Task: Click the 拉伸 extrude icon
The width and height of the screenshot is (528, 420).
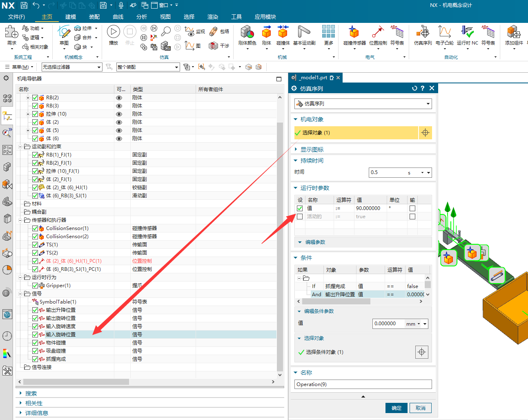Action: 78,28
